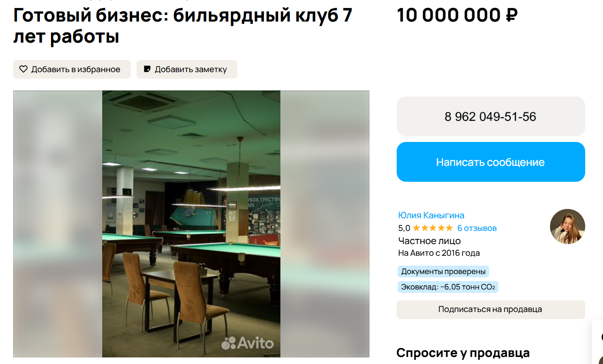603x364 pixels.
Task: Click the Спросите у продавца heading
Action: tap(463, 353)
